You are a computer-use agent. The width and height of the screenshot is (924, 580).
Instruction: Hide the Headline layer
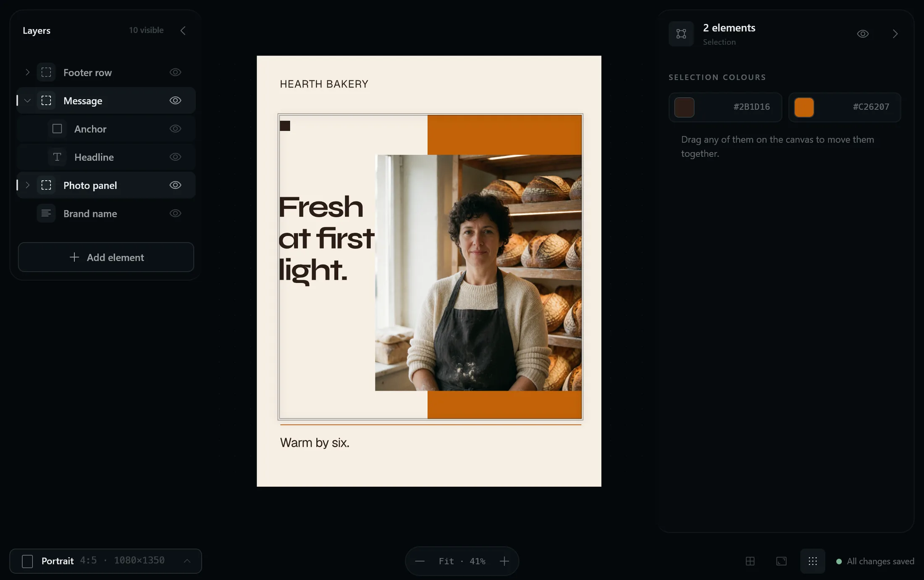pyautogui.click(x=175, y=157)
